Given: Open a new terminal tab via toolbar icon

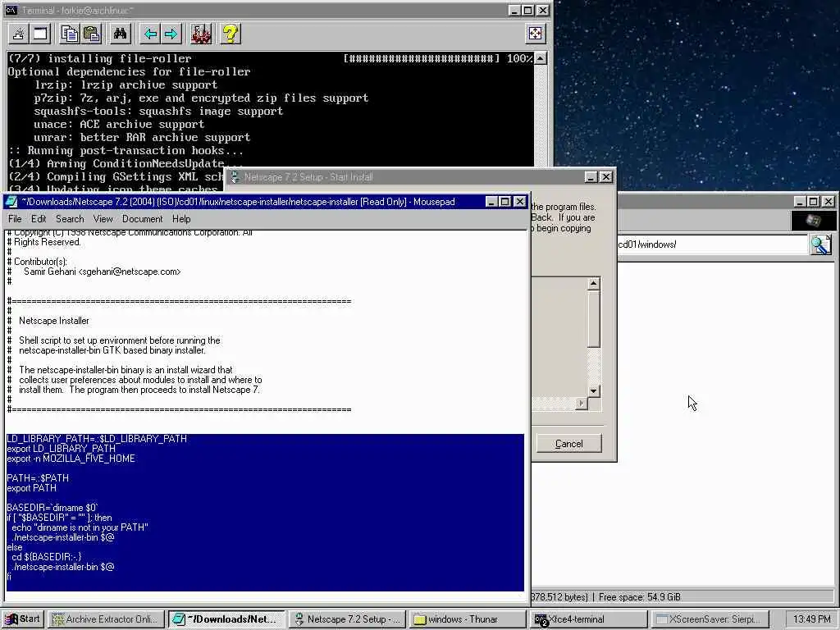Looking at the screenshot, I should [x=18, y=34].
